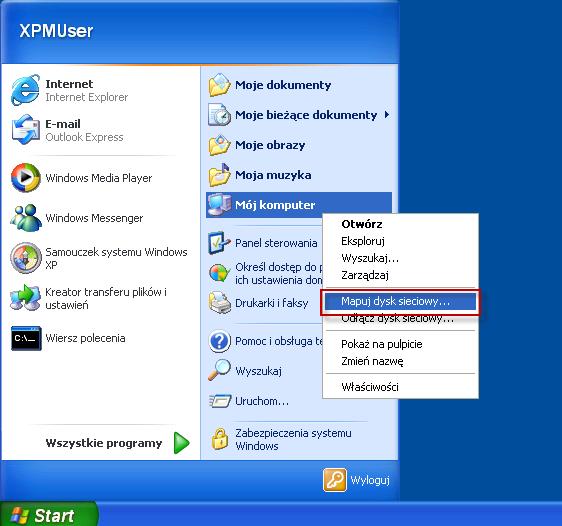The width and height of the screenshot is (562, 526).
Task: Click the Określ dostęp do programów icon
Action: [x=219, y=273]
